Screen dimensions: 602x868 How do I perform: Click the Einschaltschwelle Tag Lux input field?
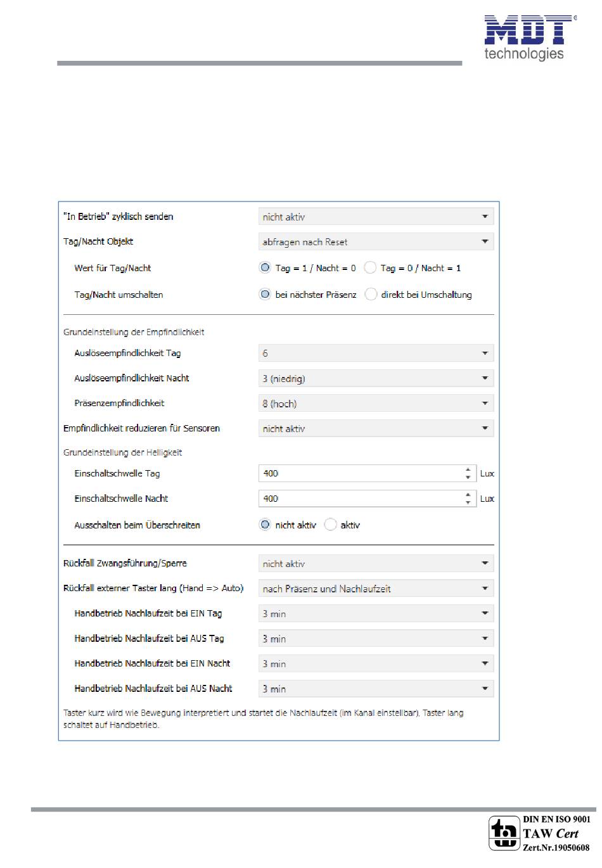tap(361, 473)
